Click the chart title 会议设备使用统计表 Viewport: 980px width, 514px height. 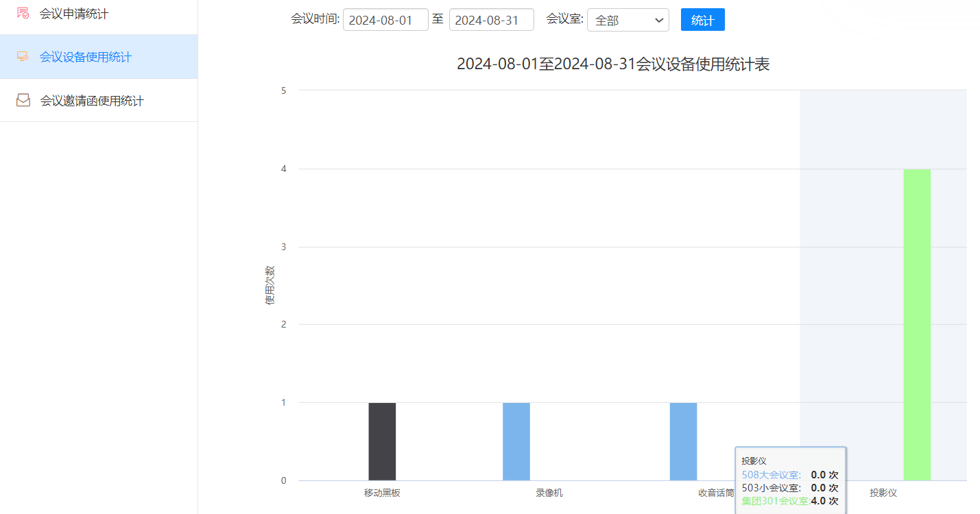(613, 64)
